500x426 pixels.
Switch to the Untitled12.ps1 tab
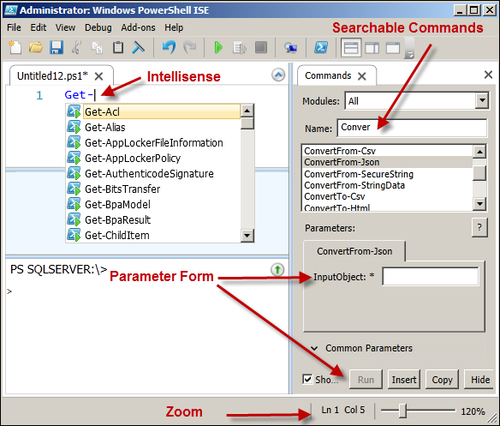coord(53,76)
